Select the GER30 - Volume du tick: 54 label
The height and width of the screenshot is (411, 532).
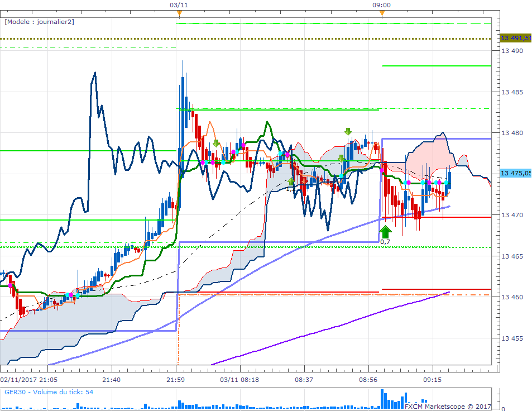[49, 392]
